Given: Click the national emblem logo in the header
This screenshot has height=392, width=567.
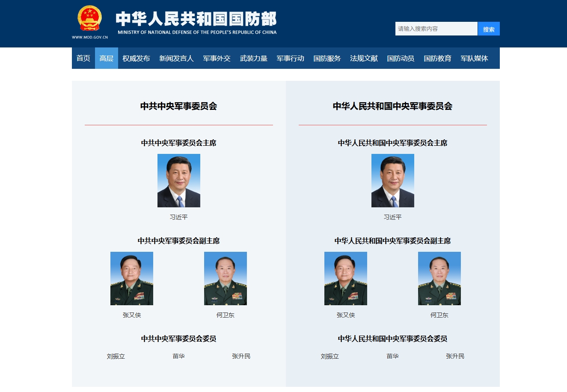Looking at the screenshot, I should [x=90, y=18].
